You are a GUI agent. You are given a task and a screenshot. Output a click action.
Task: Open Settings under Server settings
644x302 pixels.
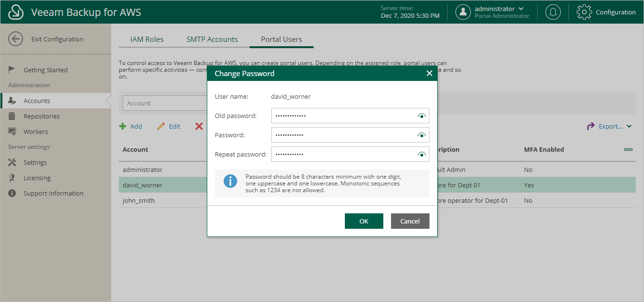[x=35, y=162]
